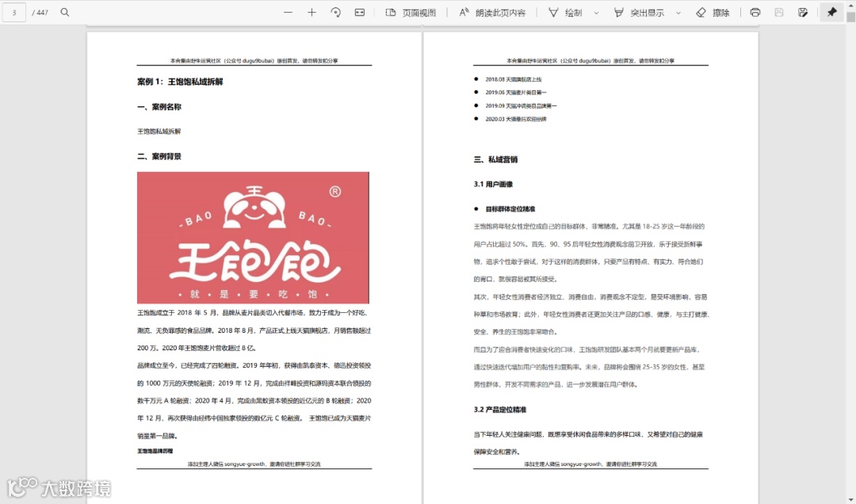Zoom in with the plus button
Viewport: 856px width, 504px height.
[311, 12]
